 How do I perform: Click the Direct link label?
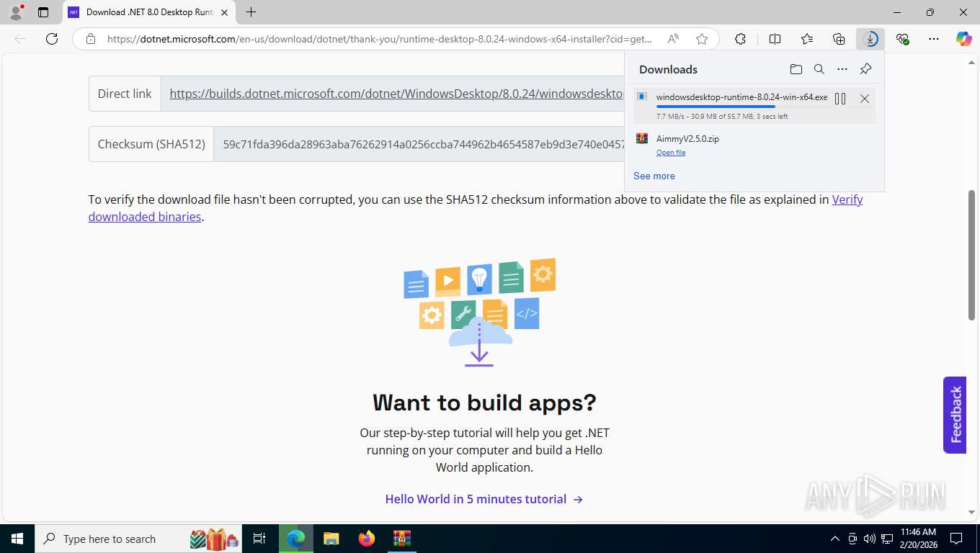tap(125, 94)
